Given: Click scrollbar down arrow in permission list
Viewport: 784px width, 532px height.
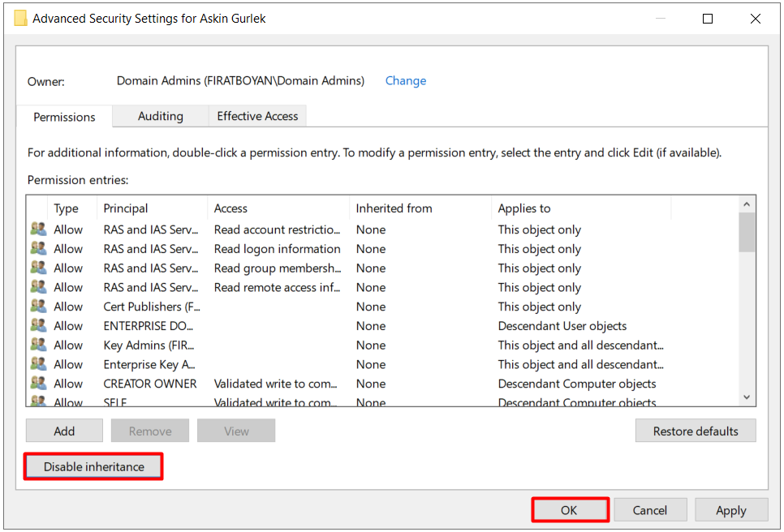Looking at the screenshot, I should tap(747, 397).
